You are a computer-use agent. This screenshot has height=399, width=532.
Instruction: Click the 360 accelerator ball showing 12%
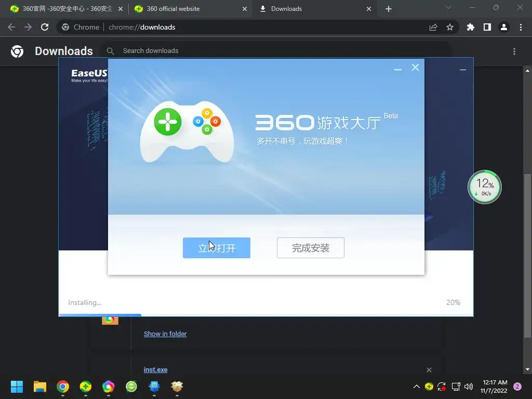[485, 187]
